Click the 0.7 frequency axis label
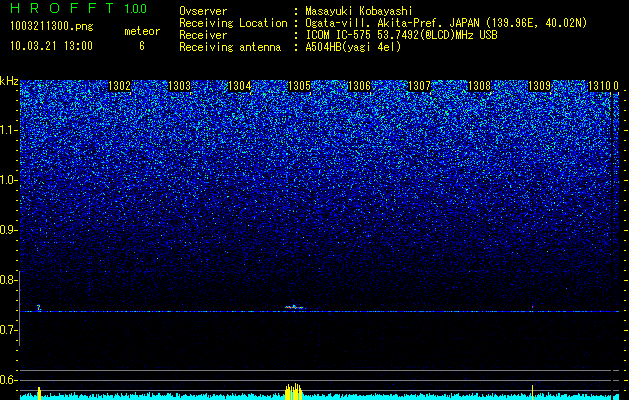Screen dimensions: 629x400 (x=9, y=330)
